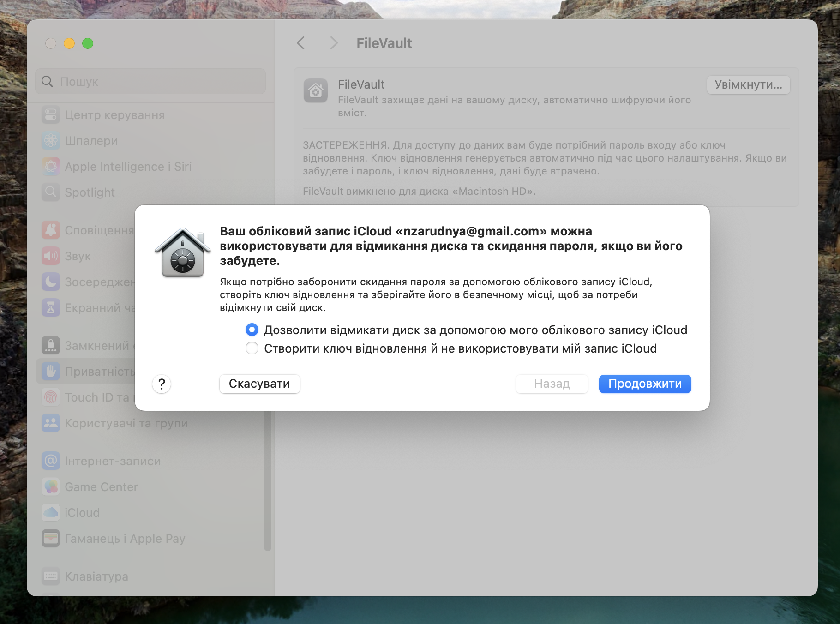Go back using the left chevron

coord(301,43)
